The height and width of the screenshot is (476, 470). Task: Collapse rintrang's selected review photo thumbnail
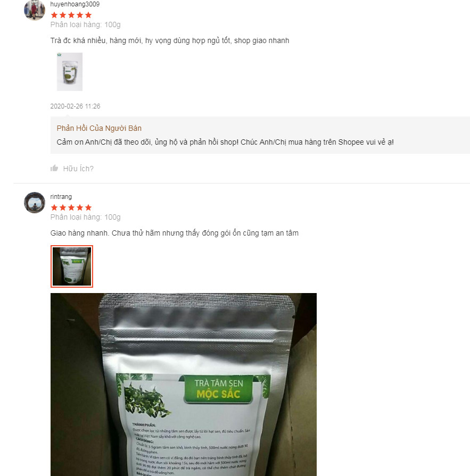pos(72,266)
